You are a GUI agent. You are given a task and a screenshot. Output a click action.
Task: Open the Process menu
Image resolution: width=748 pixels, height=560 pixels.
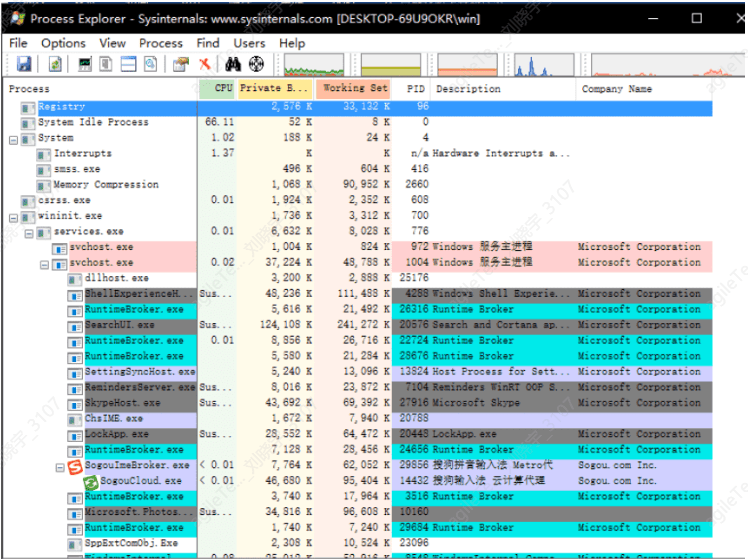[160, 43]
